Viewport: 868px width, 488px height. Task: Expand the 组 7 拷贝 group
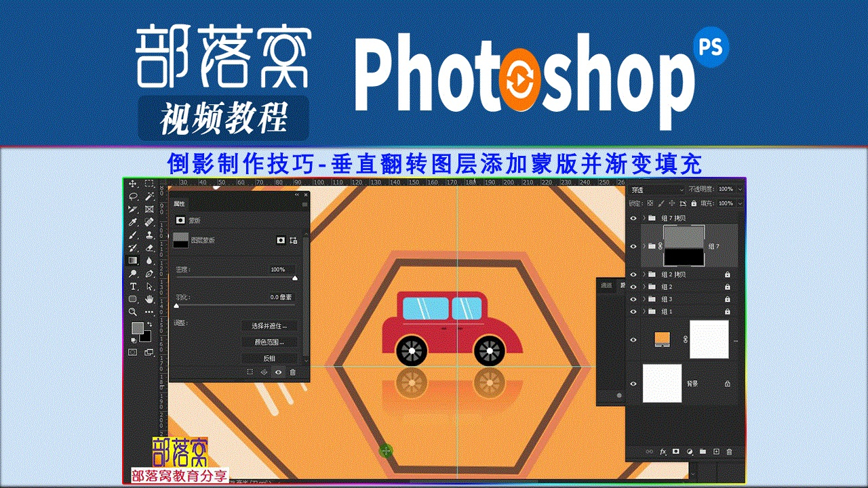(x=644, y=218)
